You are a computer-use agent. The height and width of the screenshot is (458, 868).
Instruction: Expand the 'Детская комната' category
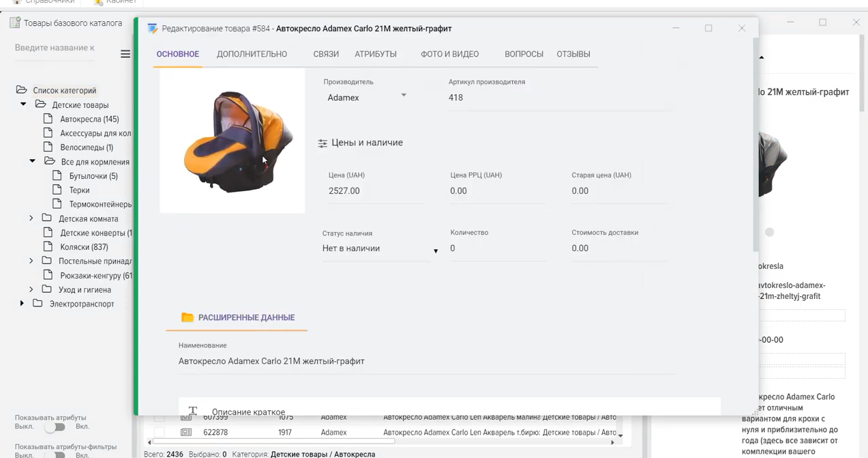[x=31, y=218]
